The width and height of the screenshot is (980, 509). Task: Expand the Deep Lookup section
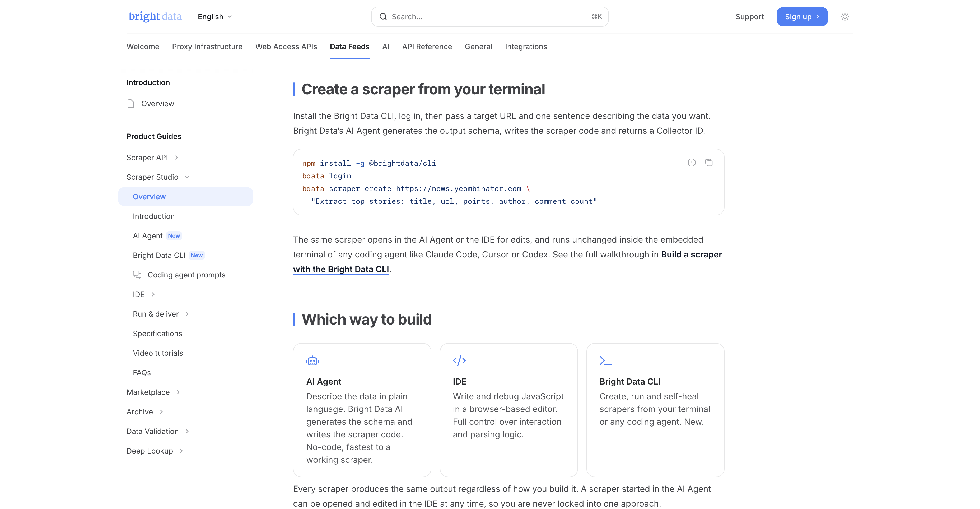tap(181, 451)
